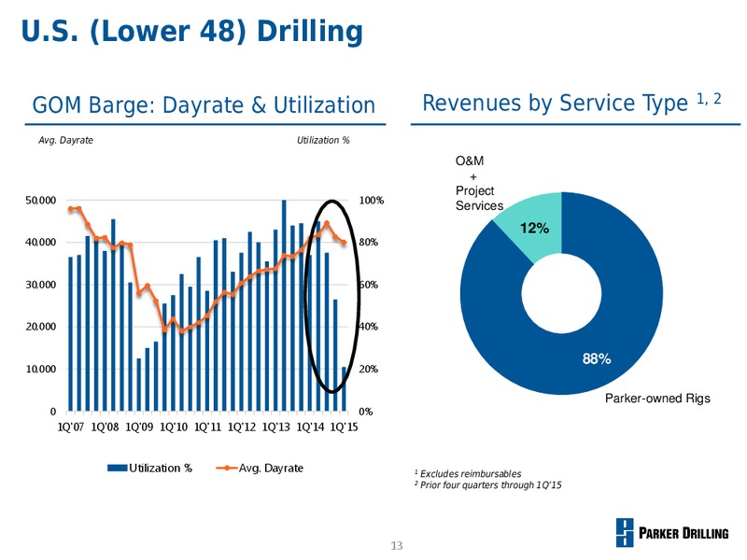Screen dimensions: 747x560
Task: Select the tallest bar reaching 100% utilization
Action: 284,305
